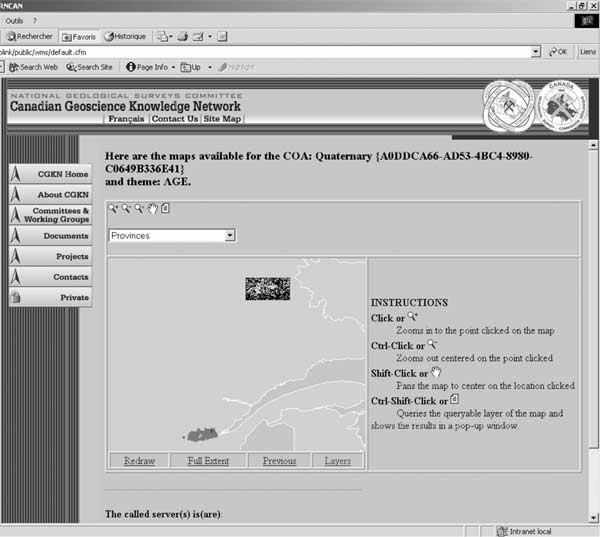Open the Layers map option

[337, 461]
